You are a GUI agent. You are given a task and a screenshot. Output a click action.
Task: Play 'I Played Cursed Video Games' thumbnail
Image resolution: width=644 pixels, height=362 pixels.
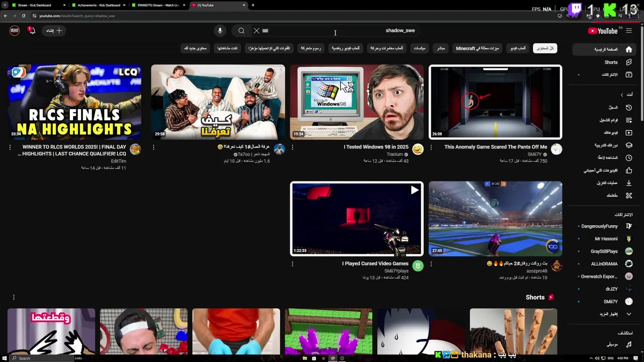pos(357,219)
